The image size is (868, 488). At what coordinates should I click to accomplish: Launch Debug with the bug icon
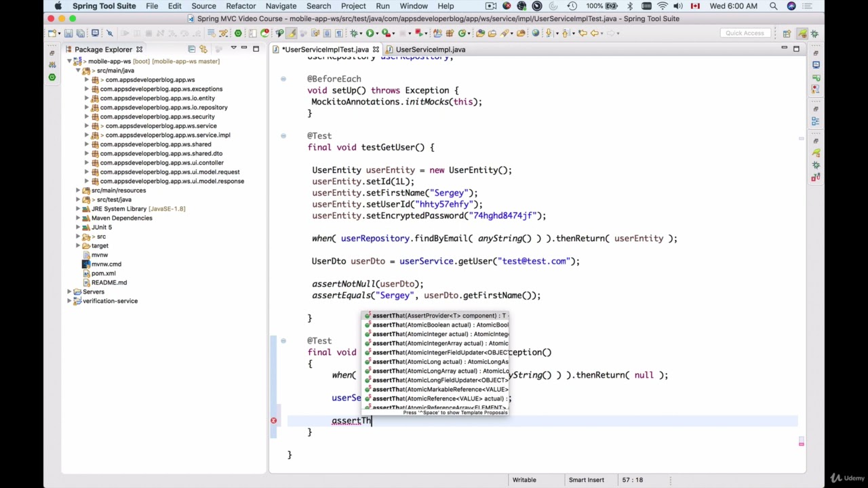point(354,33)
